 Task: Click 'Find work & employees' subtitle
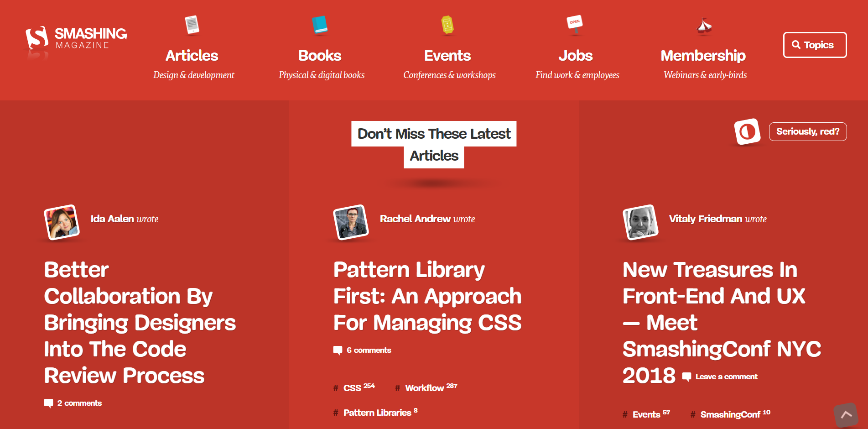[x=577, y=75]
